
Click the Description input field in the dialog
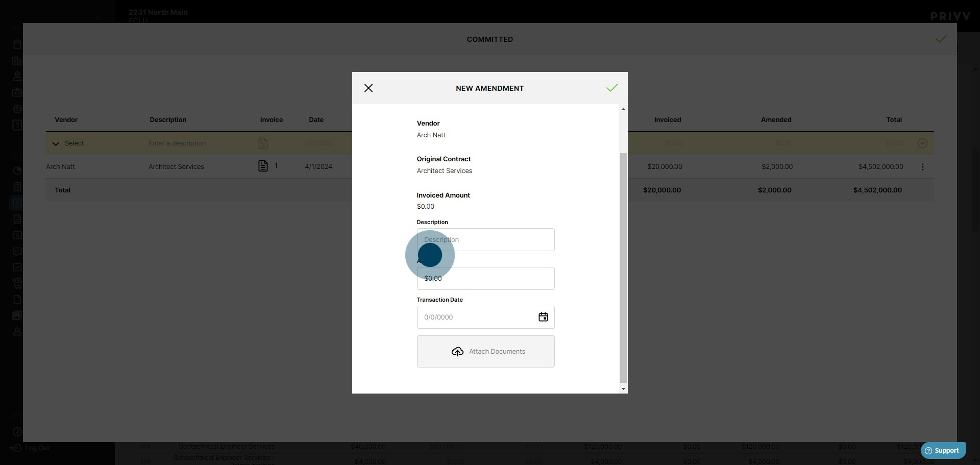[485, 239]
